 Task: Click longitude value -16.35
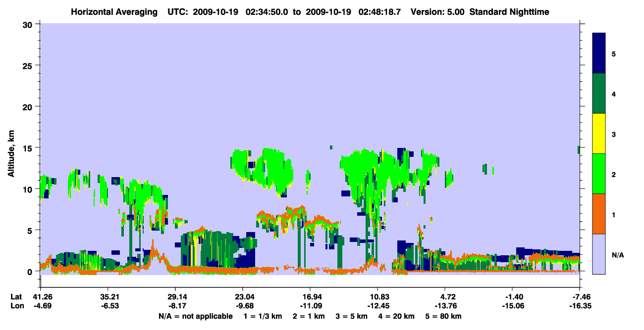[580, 306]
